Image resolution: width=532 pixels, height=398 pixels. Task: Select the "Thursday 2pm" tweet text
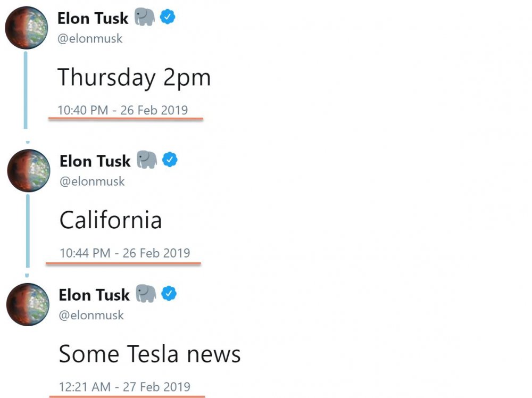coord(134,78)
